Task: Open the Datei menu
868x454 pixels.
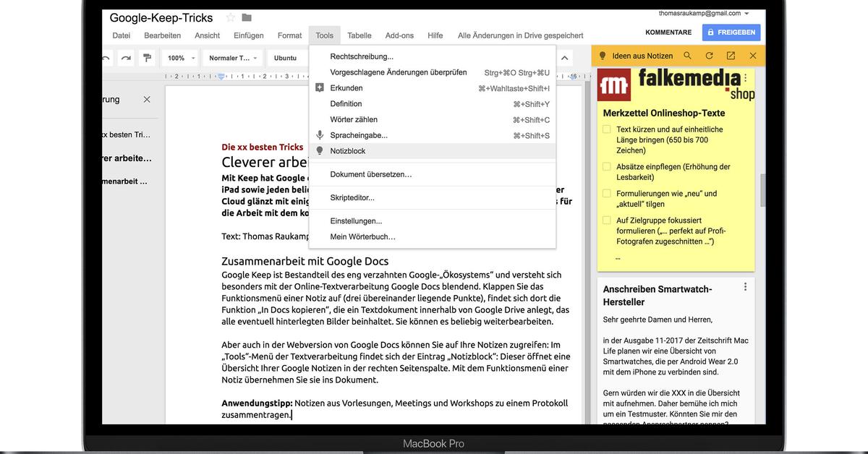Action: 122,35
